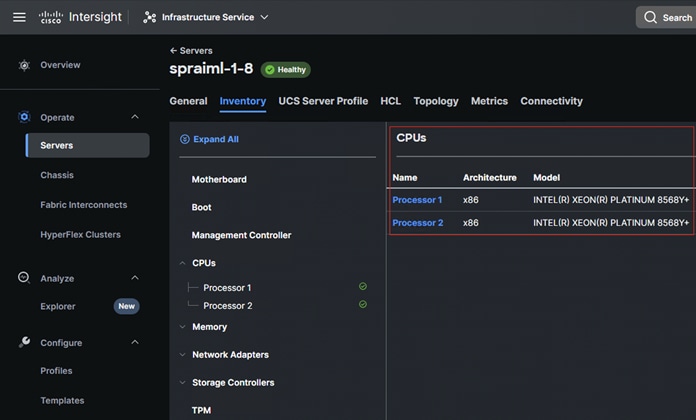Select TPM in the inventory tree
This screenshot has height=420, width=696.
pyautogui.click(x=202, y=410)
